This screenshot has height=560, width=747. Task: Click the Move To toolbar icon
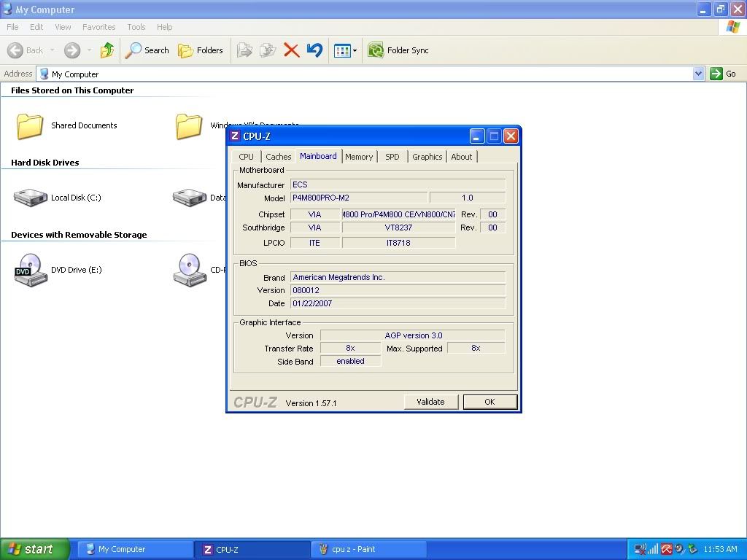coord(244,50)
